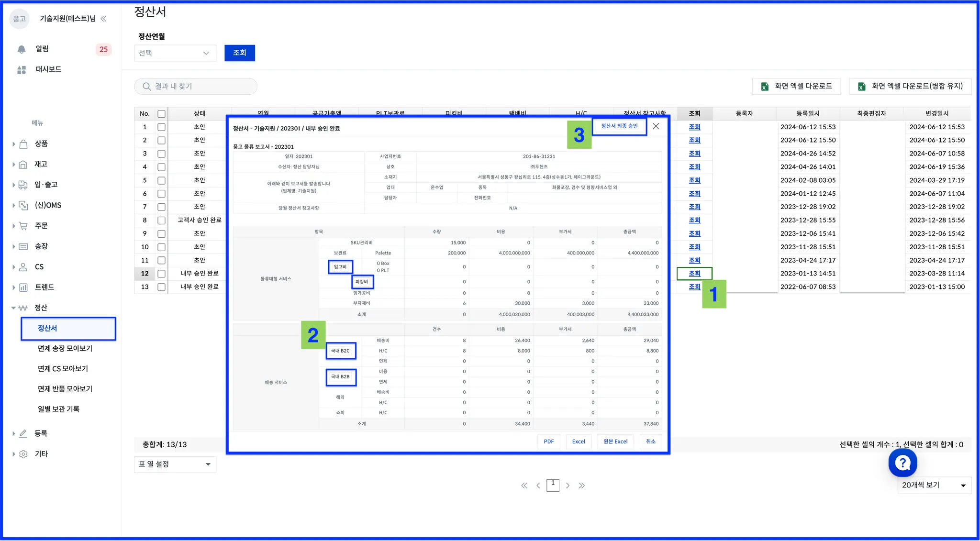
Task: Open the 표 열 설정 dropdown
Action: pyautogui.click(x=175, y=464)
